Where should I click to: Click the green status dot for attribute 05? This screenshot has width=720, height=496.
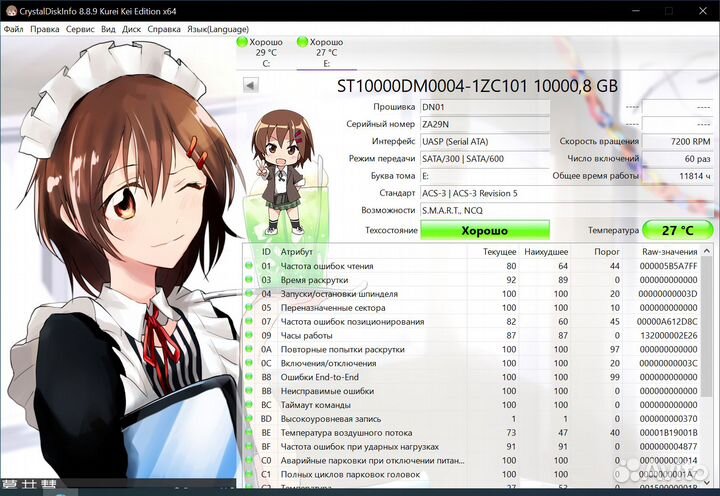[x=249, y=308]
